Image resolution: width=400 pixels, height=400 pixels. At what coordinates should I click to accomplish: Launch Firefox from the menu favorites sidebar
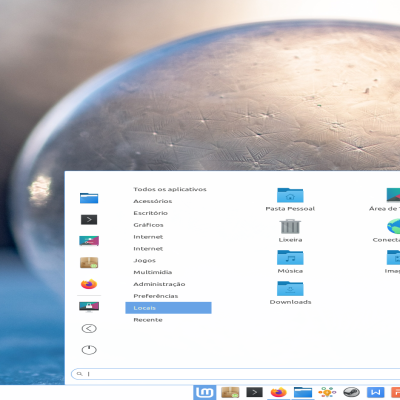coord(89,284)
